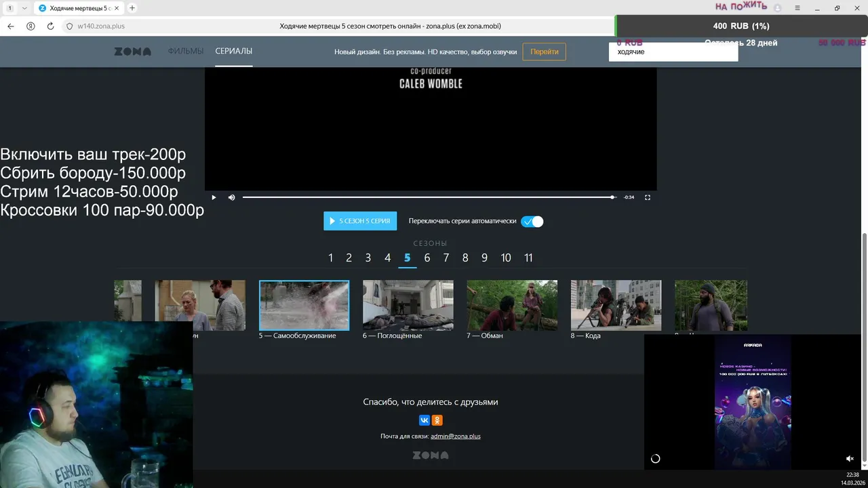Click the casino ad video
The image size is (868, 488).
(x=753, y=402)
